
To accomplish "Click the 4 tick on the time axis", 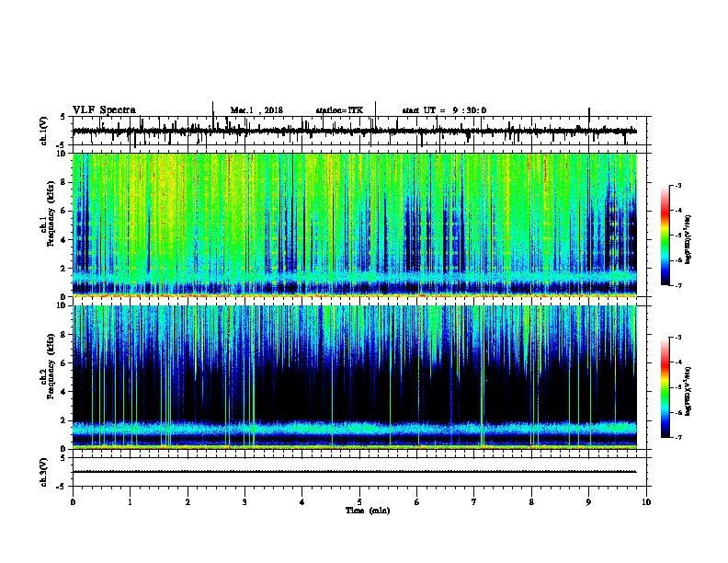I will [302, 502].
